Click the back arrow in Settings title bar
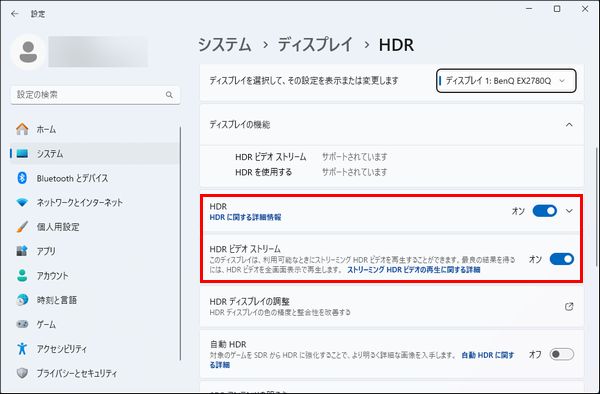Image resolution: width=600 pixels, height=394 pixels. pyautogui.click(x=15, y=14)
